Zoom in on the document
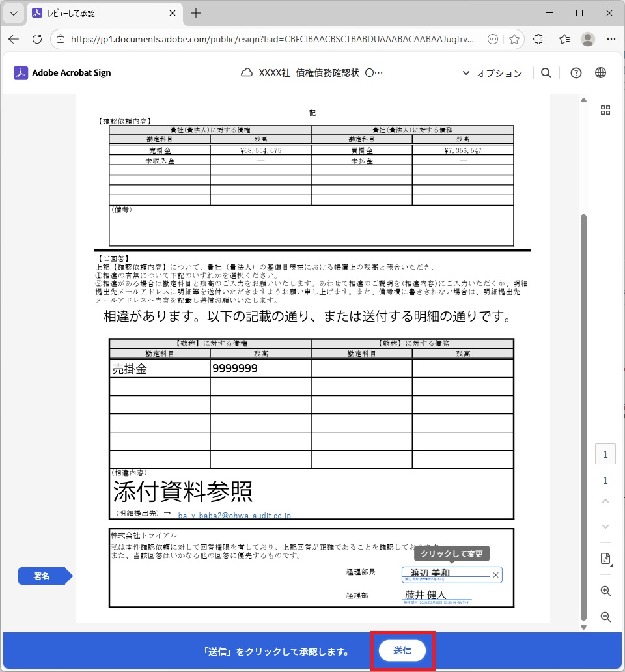 pos(605,591)
